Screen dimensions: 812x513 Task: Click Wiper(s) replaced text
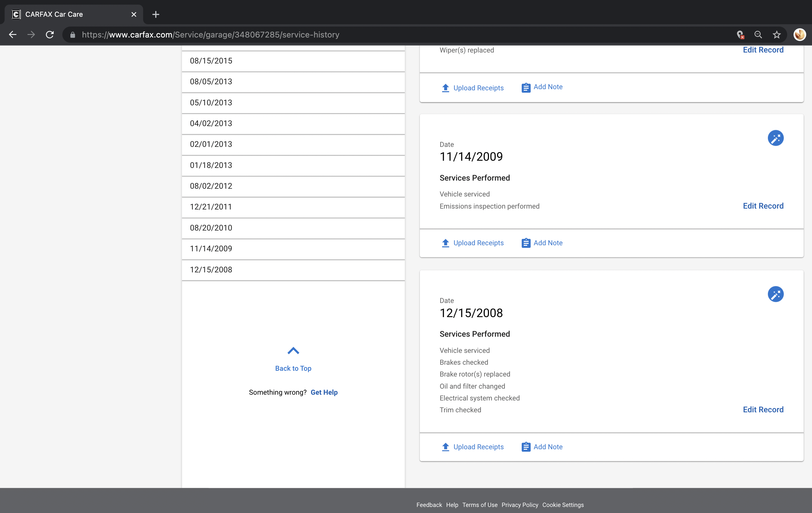click(x=466, y=50)
